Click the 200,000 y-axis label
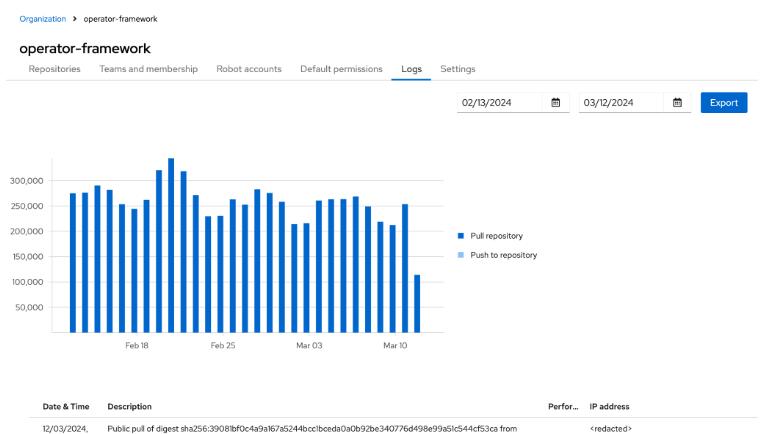Image resolution: width=763 pixels, height=434 pixels. point(27,232)
